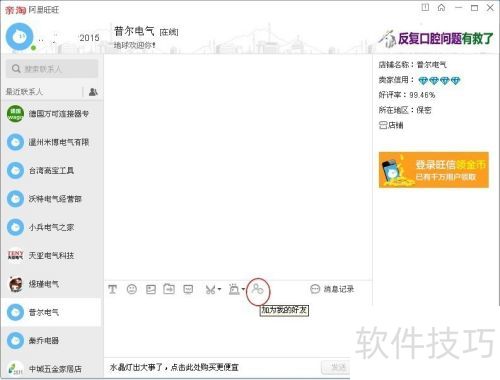Image resolution: width=500 pixels, height=380 pixels.
Task: Open chat with 台湾高宝工具
Action: coord(52,171)
